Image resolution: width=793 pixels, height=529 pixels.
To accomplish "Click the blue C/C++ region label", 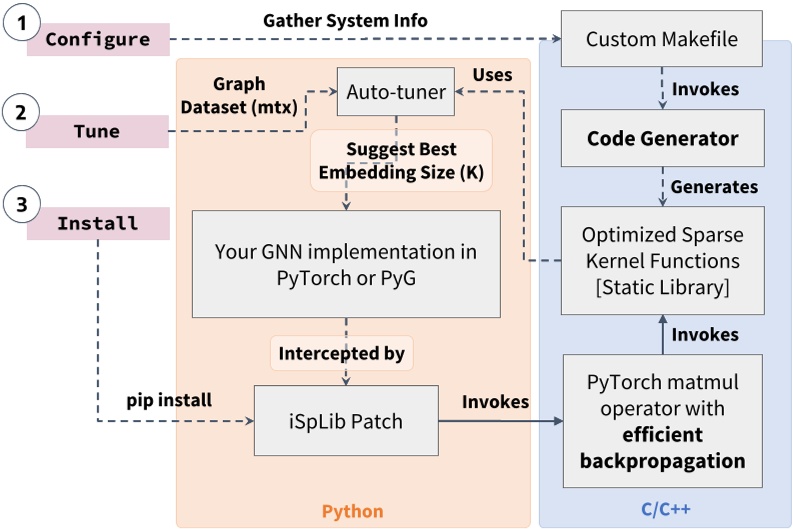I will 663,511.
